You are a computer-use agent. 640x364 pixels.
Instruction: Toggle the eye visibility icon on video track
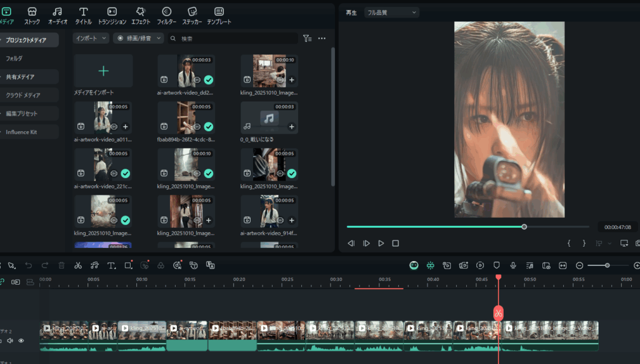click(21, 341)
